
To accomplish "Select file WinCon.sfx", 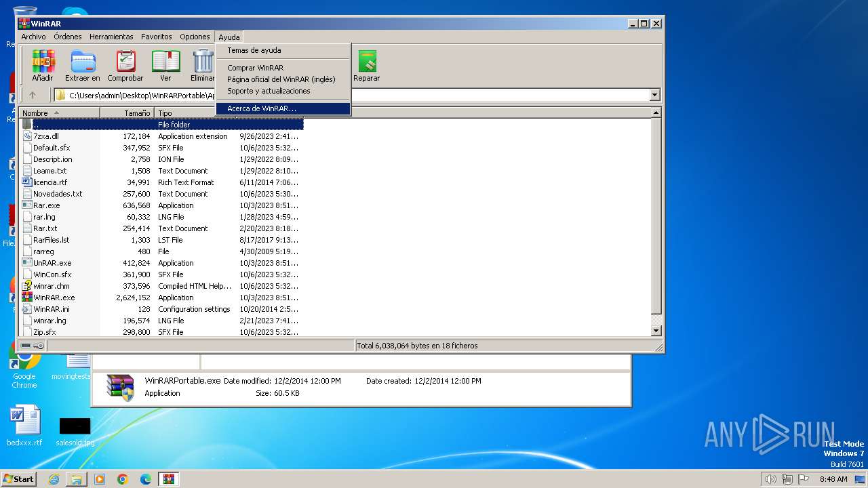I will coord(52,274).
